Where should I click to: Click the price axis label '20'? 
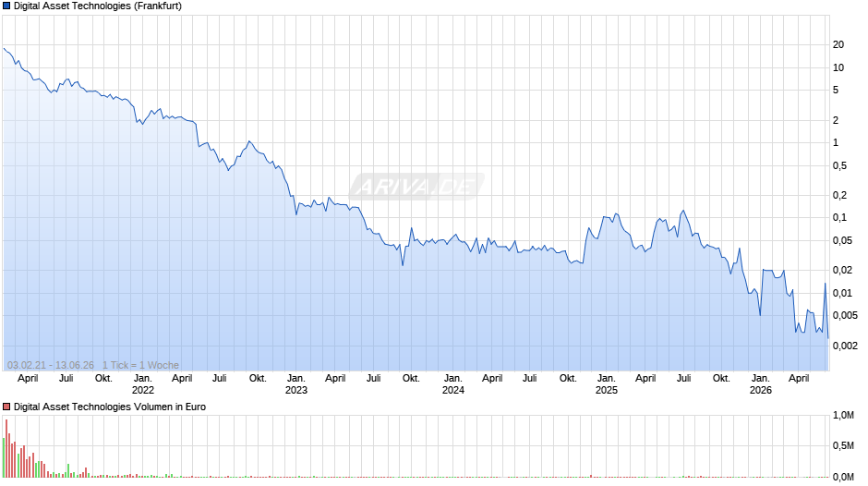click(x=838, y=45)
